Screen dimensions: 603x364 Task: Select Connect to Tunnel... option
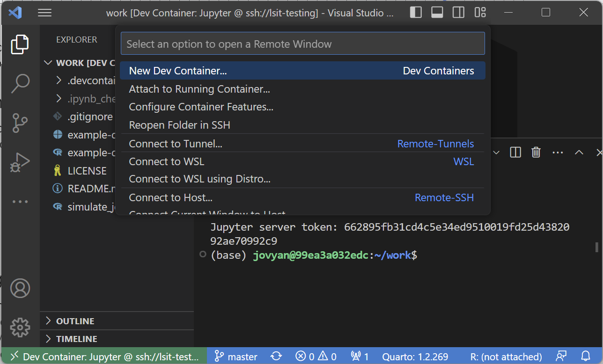point(302,144)
